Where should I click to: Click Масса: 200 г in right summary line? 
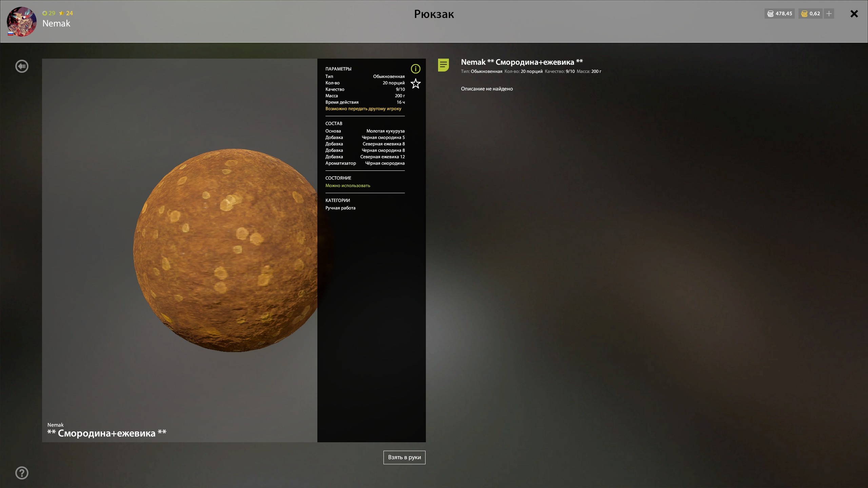coord(589,71)
